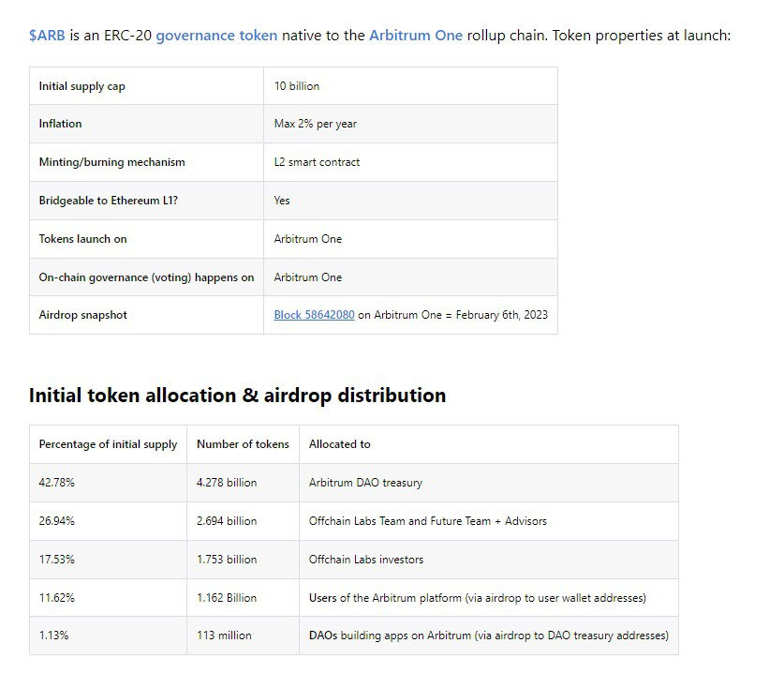Viewport: 784px width, 688px height.
Task: Click the 'Max 2% per year' value
Action: pyautogui.click(x=315, y=124)
